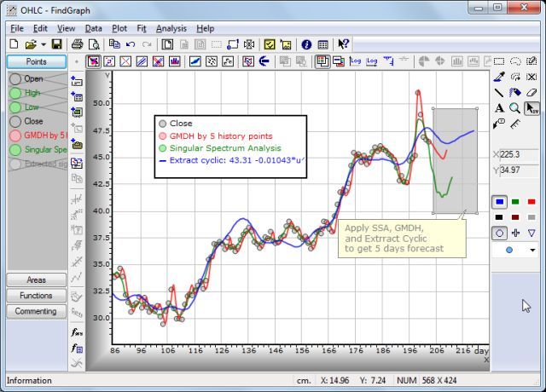546x392 pixels.
Task: Click the Points panel button
Action: click(x=37, y=61)
